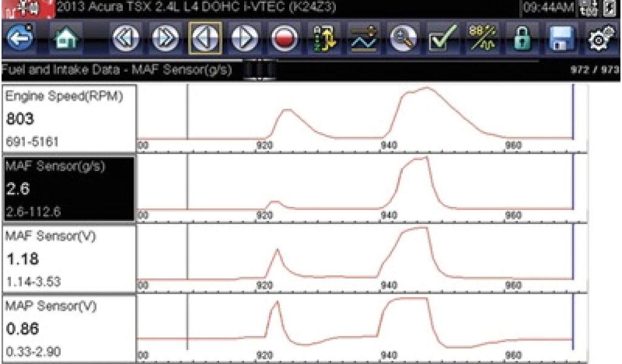Screen dimensions: 622x364
Task: Open tools via the gear icon
Action: coord(601,41)
